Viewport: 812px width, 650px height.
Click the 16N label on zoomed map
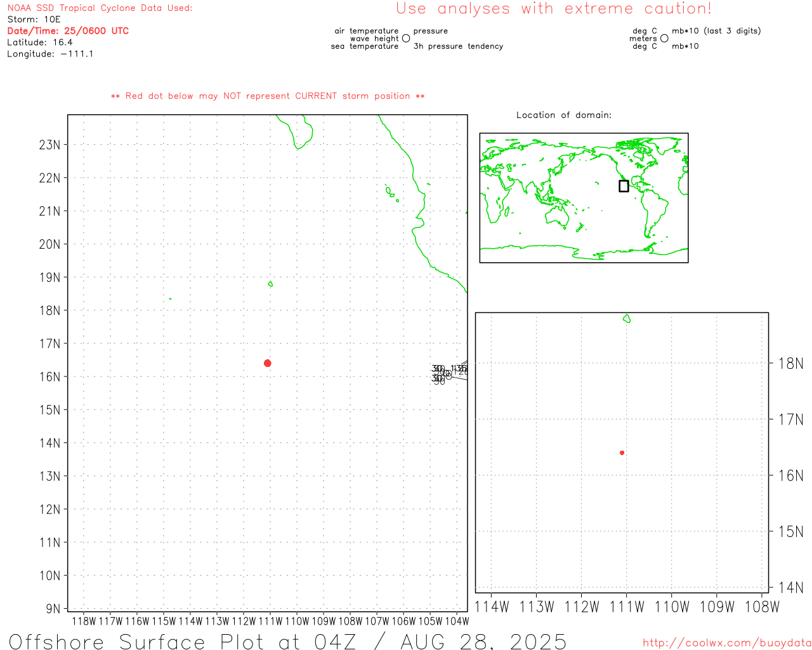coord(790,475)
